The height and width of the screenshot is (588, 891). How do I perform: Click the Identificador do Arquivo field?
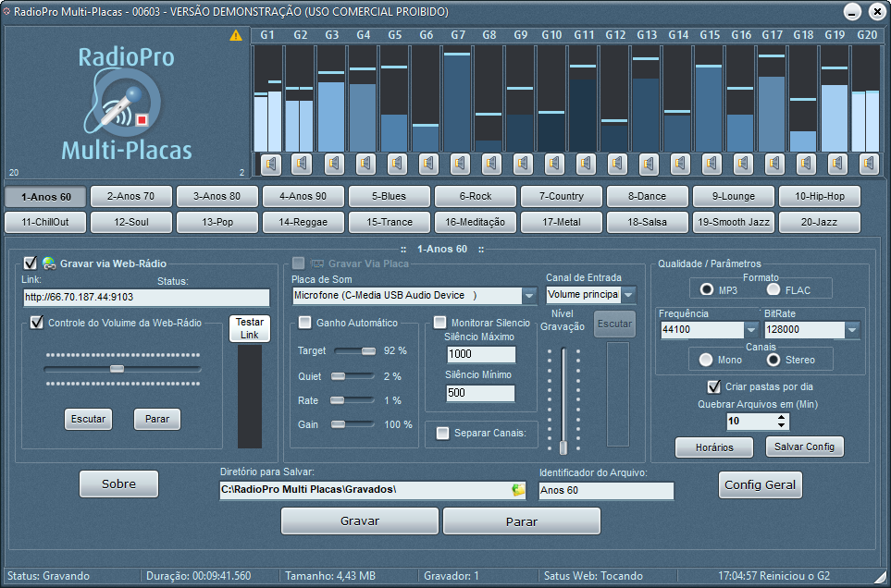(606, 490)
